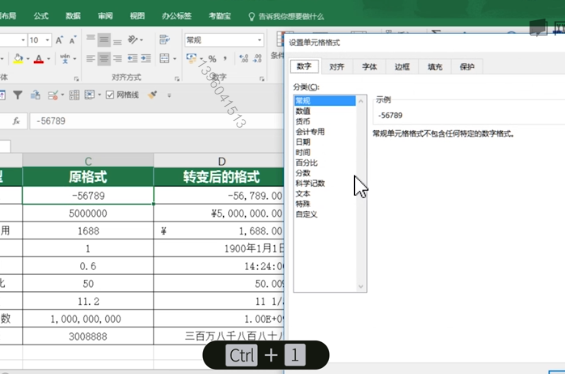Viewport: 565px width, 374px height.
Task: Click the phonetic guide (wén) icon
Action: pyautogui.click(x=65, y=58)
